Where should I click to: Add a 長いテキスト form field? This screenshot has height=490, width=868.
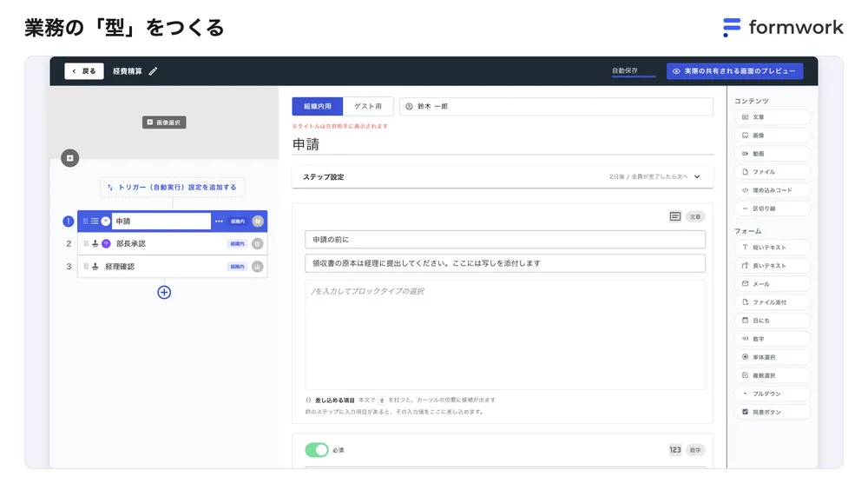[773, 266]
